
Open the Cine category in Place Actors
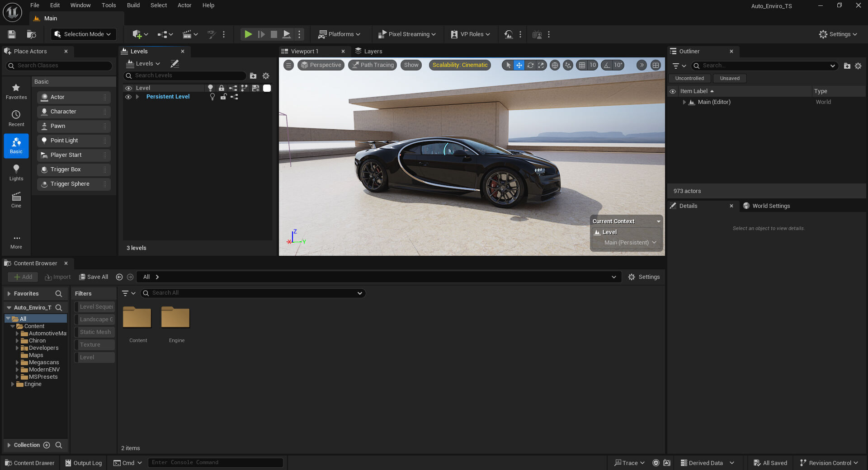[x=16, y=200]
